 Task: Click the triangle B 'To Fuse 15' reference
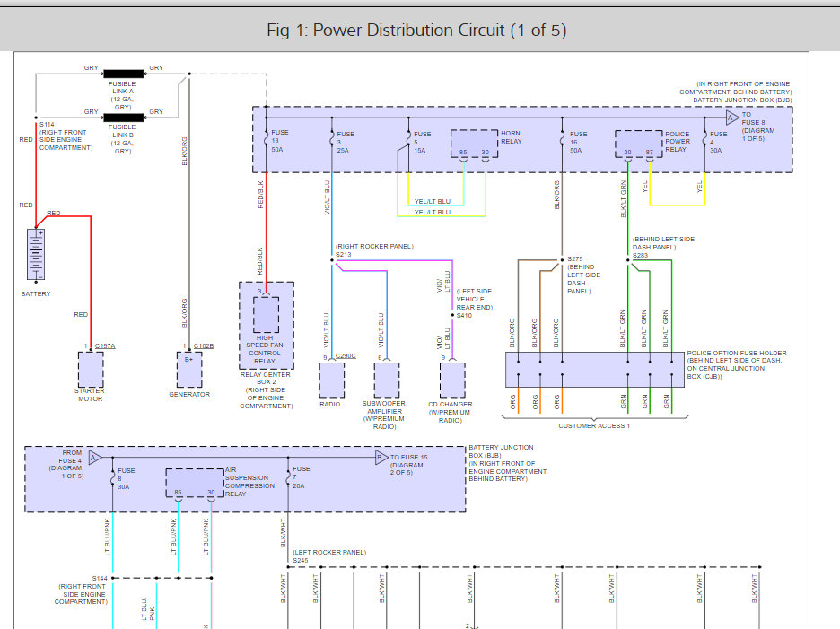381,458
